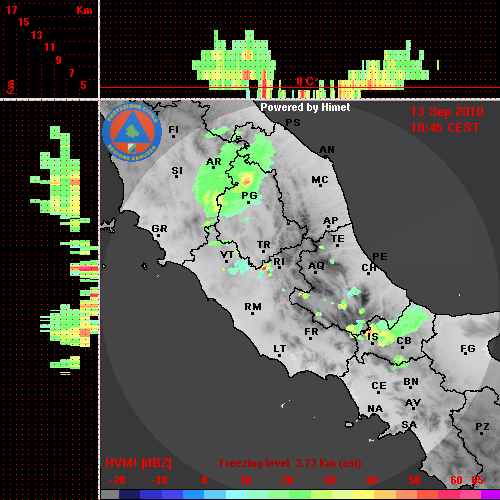Image resolution: width=500 pixels, height=500 pixels.
Task: Click the '20' value on dBZ scale
Action: click(287, 480)
